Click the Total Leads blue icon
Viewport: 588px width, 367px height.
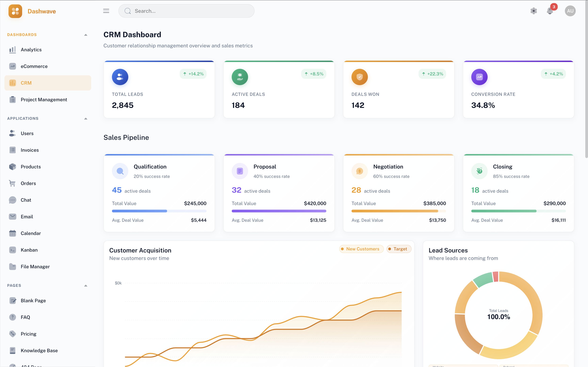pyautogui.click(x=120, y=77)
